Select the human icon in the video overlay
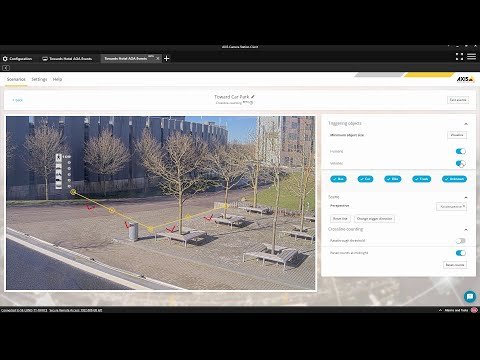The width and height of the screenshot is (480, 360). click(x=59, y=157)
